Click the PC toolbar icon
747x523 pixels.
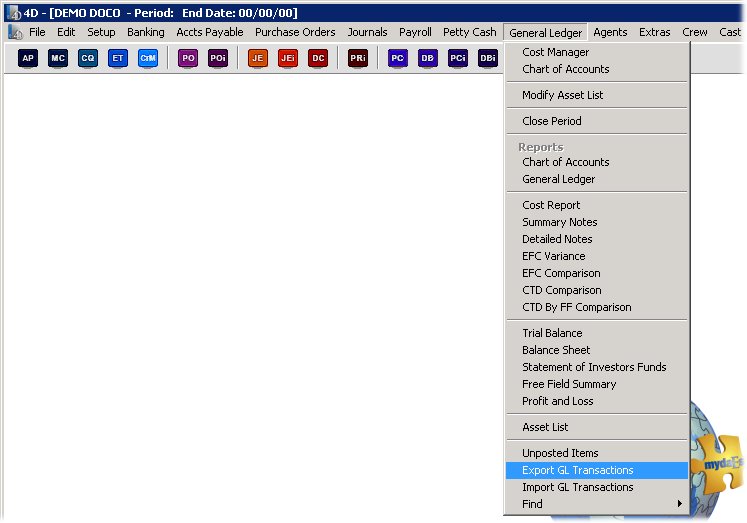click(397, 58)
